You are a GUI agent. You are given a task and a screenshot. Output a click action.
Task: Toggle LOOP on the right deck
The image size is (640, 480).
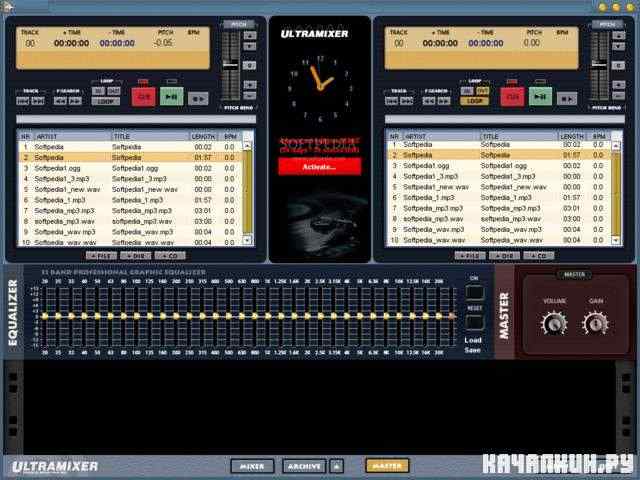(x=474, y=101)
